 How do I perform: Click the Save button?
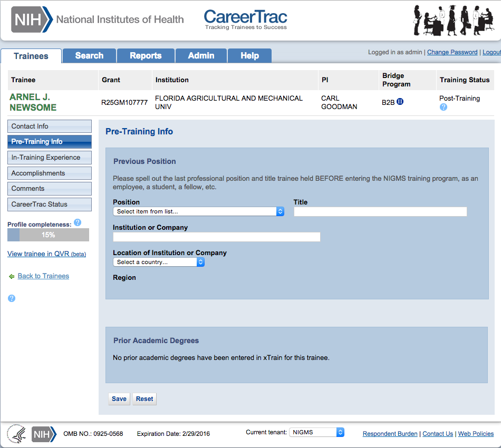(119, 399)
